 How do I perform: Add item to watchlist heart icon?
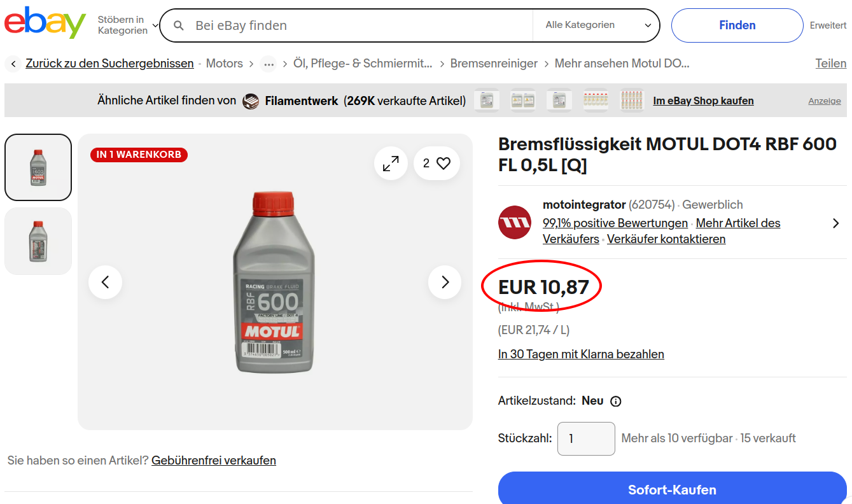coord(443,164)
